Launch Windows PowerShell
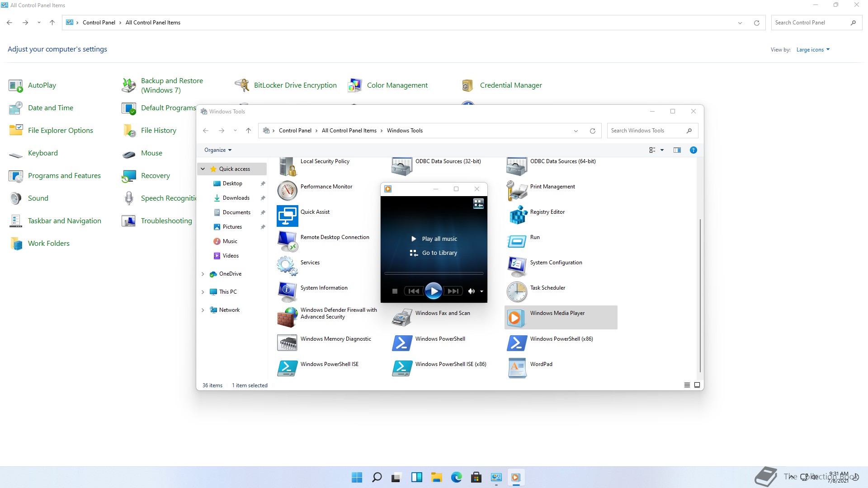 [x=429, y=343]
